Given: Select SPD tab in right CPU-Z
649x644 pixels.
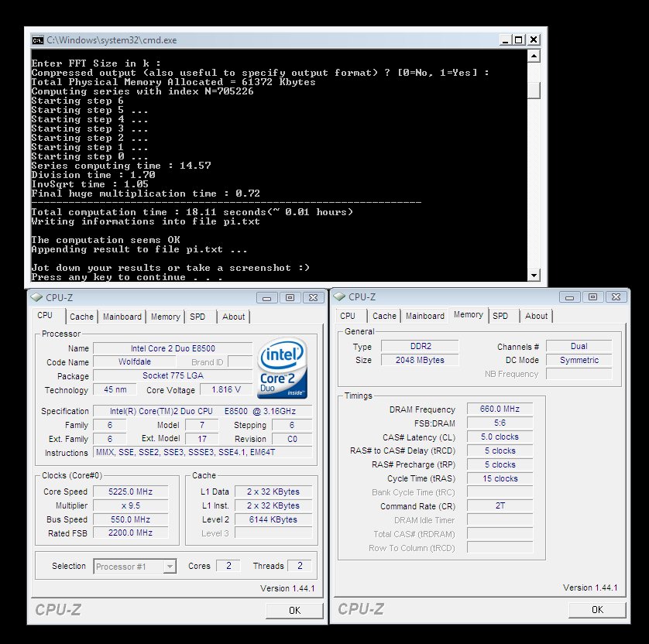Looking at the screenshot, I should tap(500, 316).
